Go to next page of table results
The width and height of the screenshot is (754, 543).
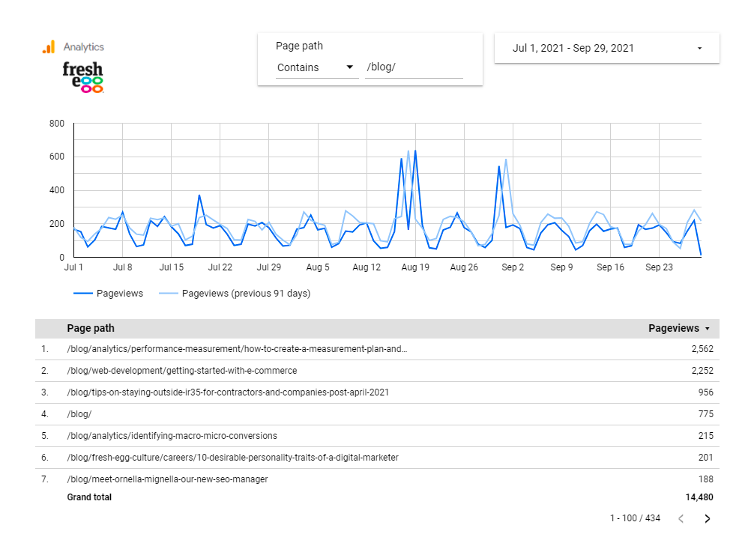707,518
